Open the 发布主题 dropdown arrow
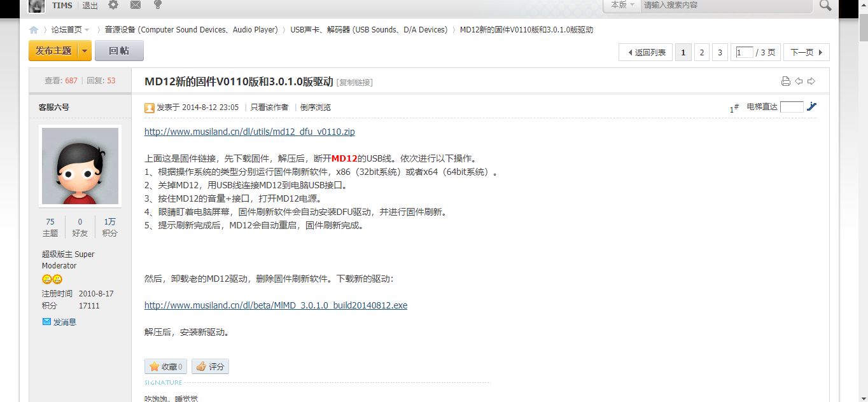Viewport: 868px width, 402px height. (x=83, y=50)
